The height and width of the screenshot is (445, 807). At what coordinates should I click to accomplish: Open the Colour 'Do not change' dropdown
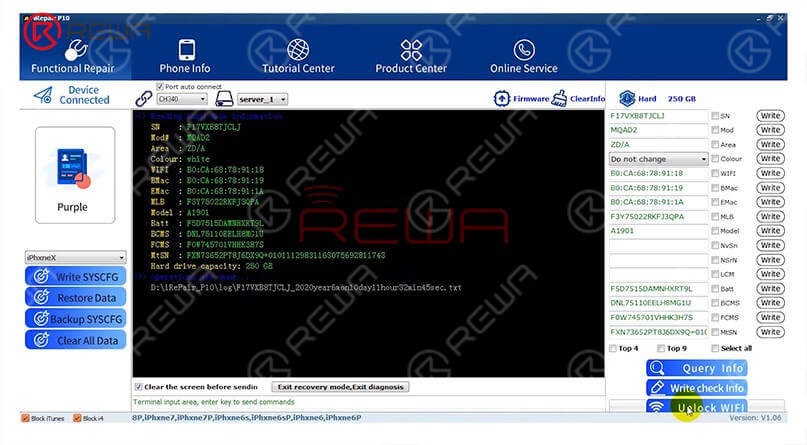[658, 159]
